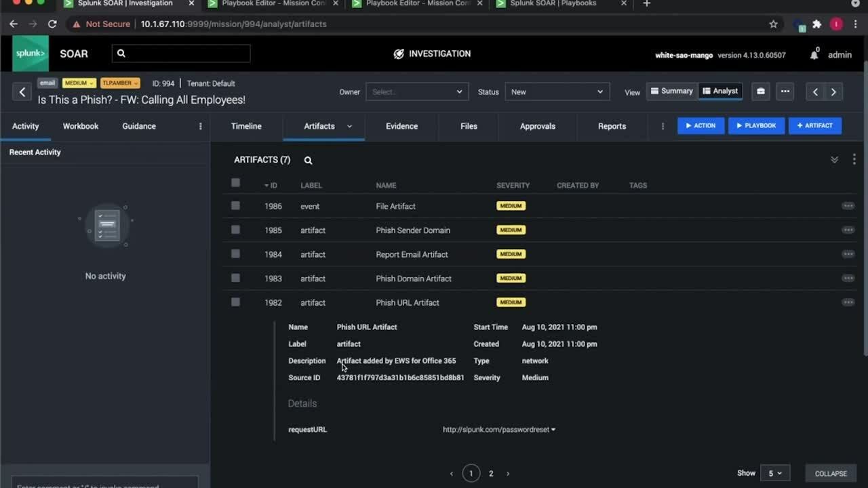This screenshot has height=488, width=868.
Task: Open the Activity tab
Action: tap(26, 126)
